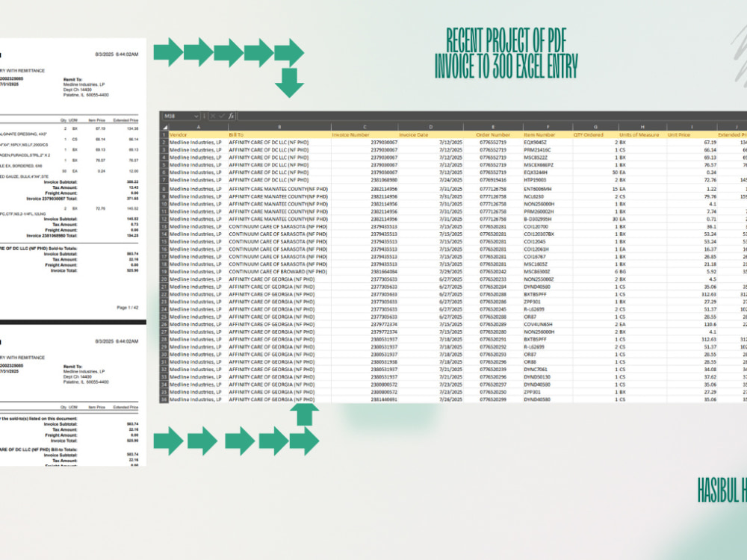Click item number cell 'DYNC7061'
This screenshot has height=560, width=747.
tap(548, 370)
